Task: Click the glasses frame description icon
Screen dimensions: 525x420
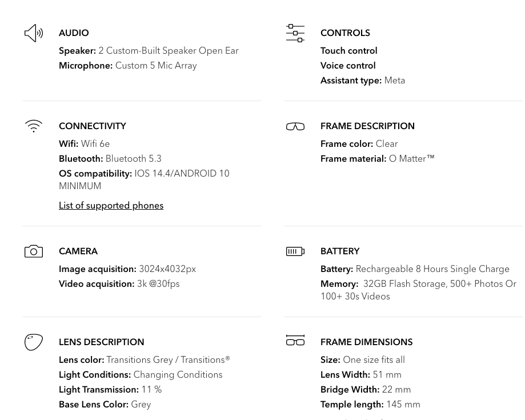Action: tap(295, 126)
